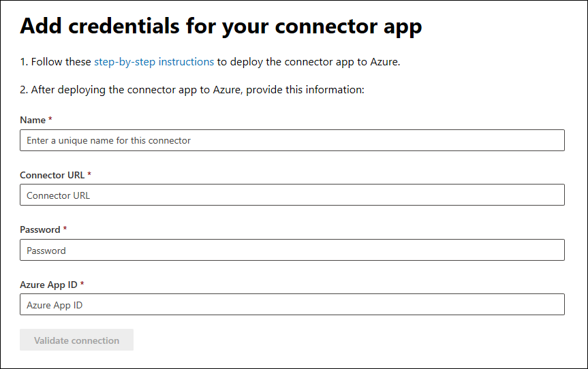
Task: Click the required asterisk beside Name
Action: [50, 120]
